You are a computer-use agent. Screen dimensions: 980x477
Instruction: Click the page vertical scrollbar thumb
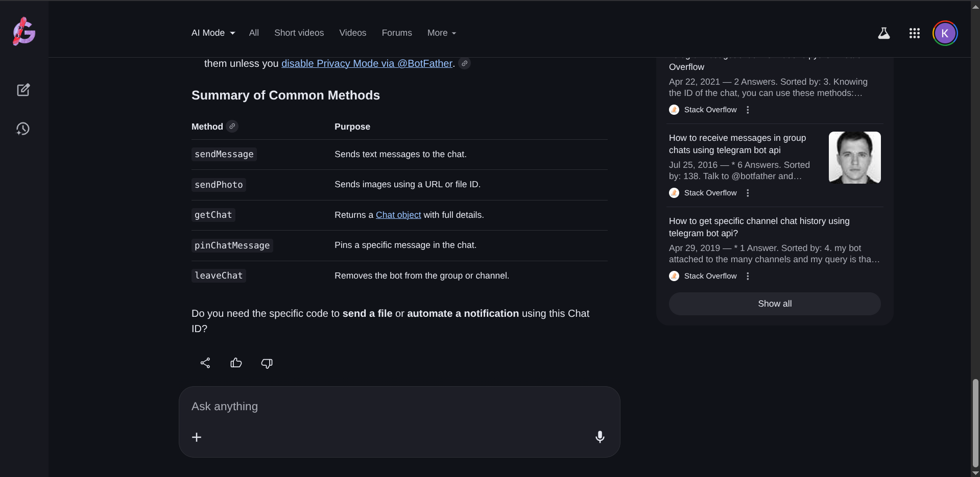(x=975, y=423)
